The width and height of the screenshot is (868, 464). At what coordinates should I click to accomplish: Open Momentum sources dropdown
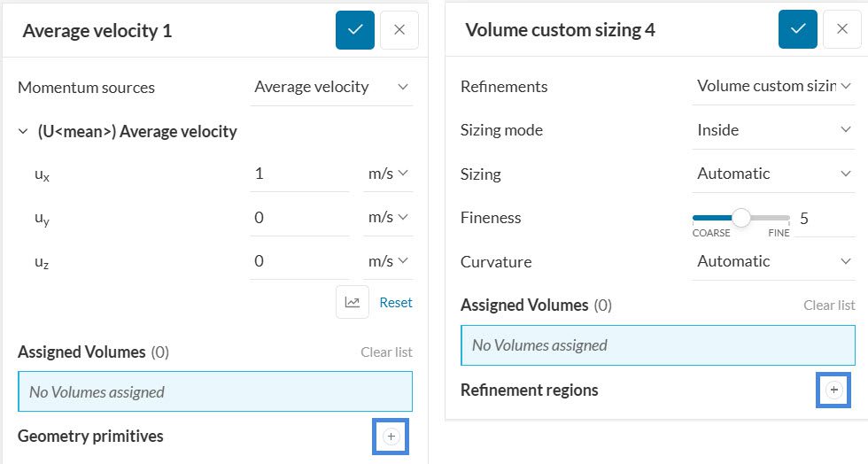pyautogui.click(x=331, y=87)
